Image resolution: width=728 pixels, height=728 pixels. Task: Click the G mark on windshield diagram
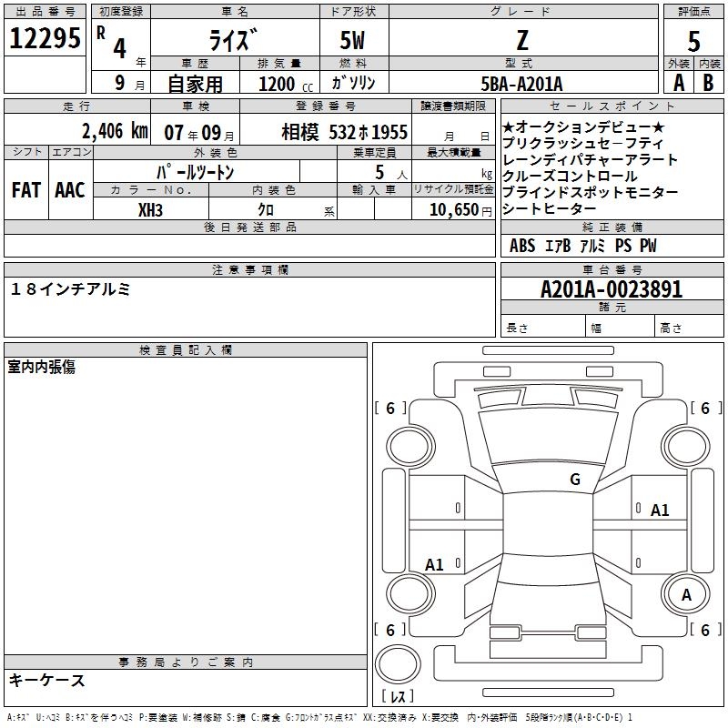coord(575,479)
